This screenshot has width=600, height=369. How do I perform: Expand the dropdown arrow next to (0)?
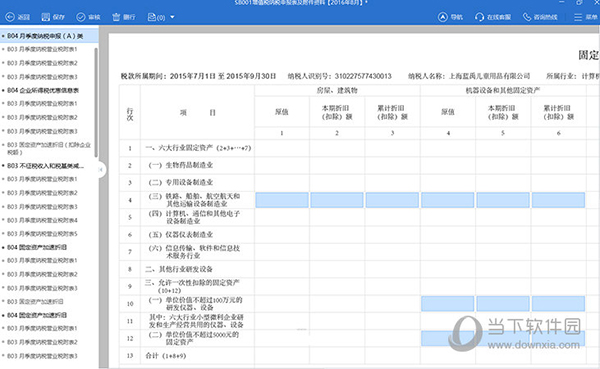pyautogui.click(x=172, y=17)
